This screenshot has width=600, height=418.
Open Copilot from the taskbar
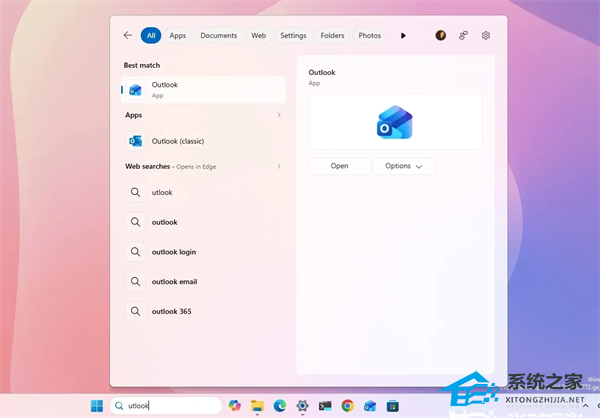click(235, 406)
